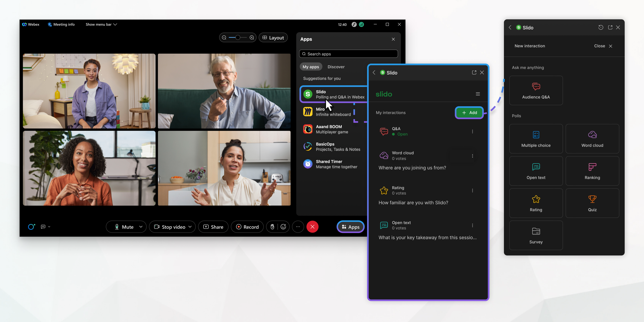This screenshot has width=644, height=322.
Task: Select the top-left participant video
Action: [89, 91]
